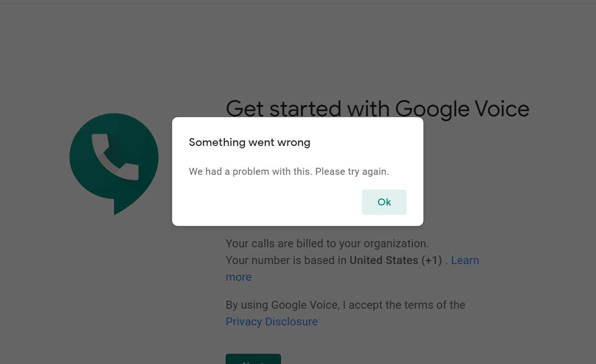Click the word "more" on the link's second line
Image resolution: width=596 pixels, height=364 pixels.
pos(238,277)
